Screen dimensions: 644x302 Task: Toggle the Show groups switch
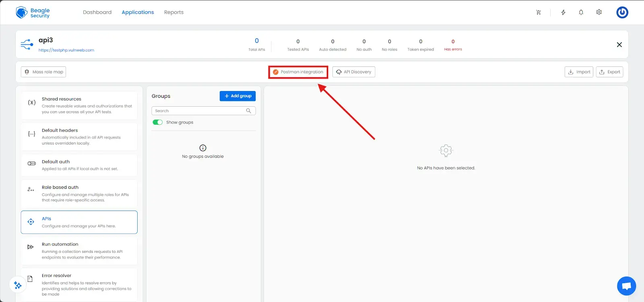(x=157, y=122)
